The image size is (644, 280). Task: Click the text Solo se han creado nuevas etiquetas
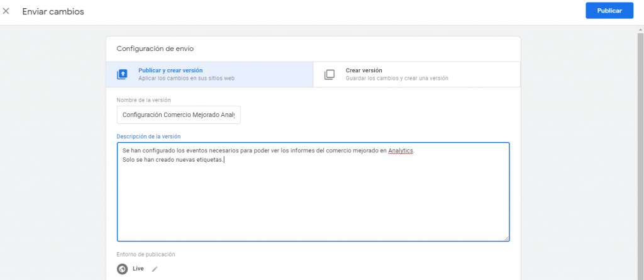(173, 160)
